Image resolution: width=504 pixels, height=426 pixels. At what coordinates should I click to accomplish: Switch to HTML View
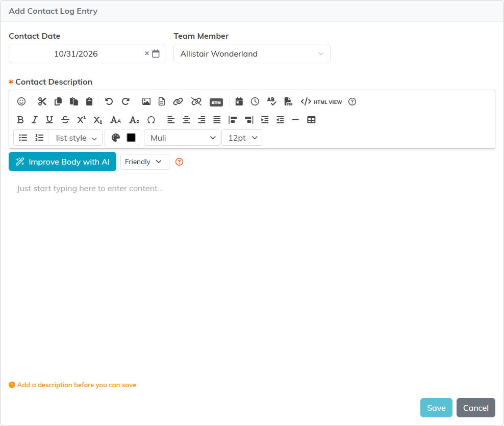[x=321, y=102]
